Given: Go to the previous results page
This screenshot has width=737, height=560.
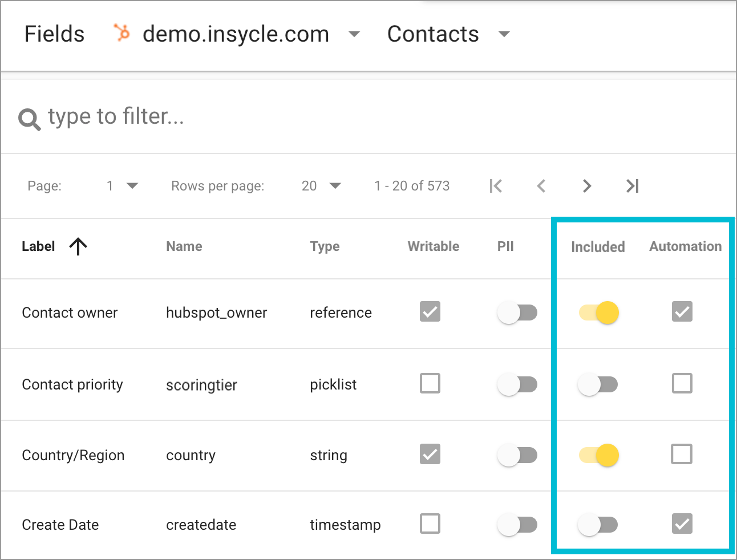Looking at the screenshot, I should [541, 185].
